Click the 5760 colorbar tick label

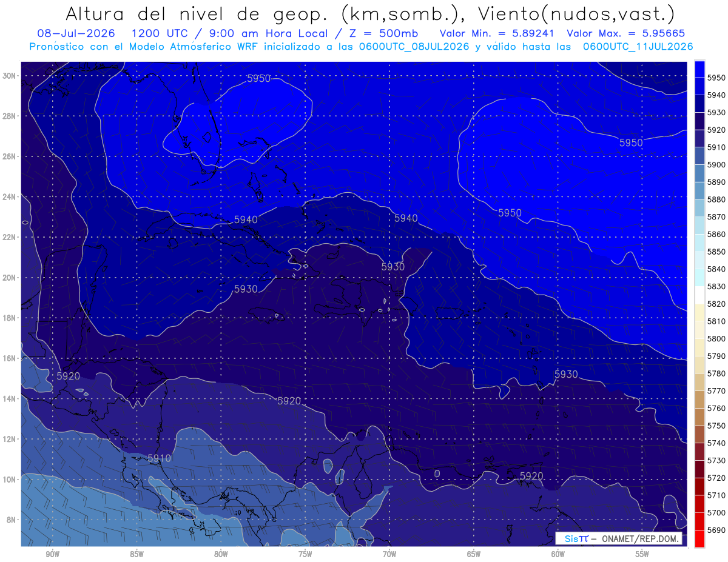point(716,408)
